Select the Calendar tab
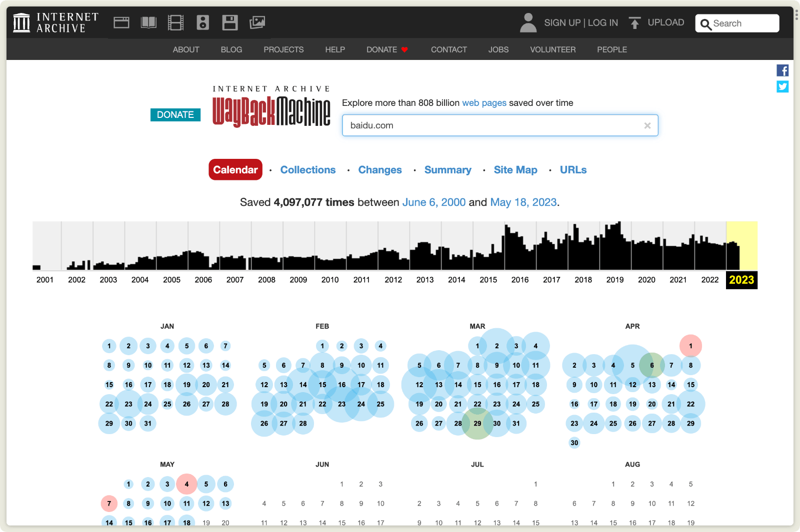Viewport: 800px width, 532px height. click(x=235, y=169)
